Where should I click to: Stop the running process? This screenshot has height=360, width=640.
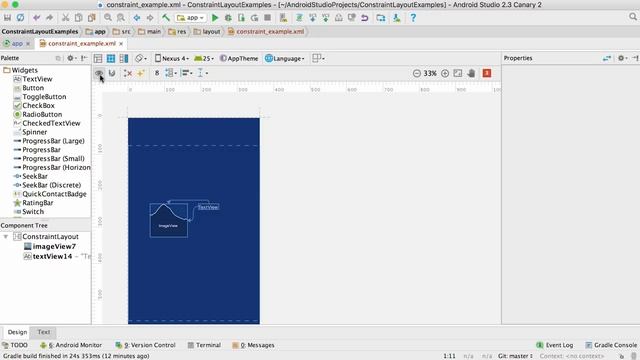tap(267, 18)
